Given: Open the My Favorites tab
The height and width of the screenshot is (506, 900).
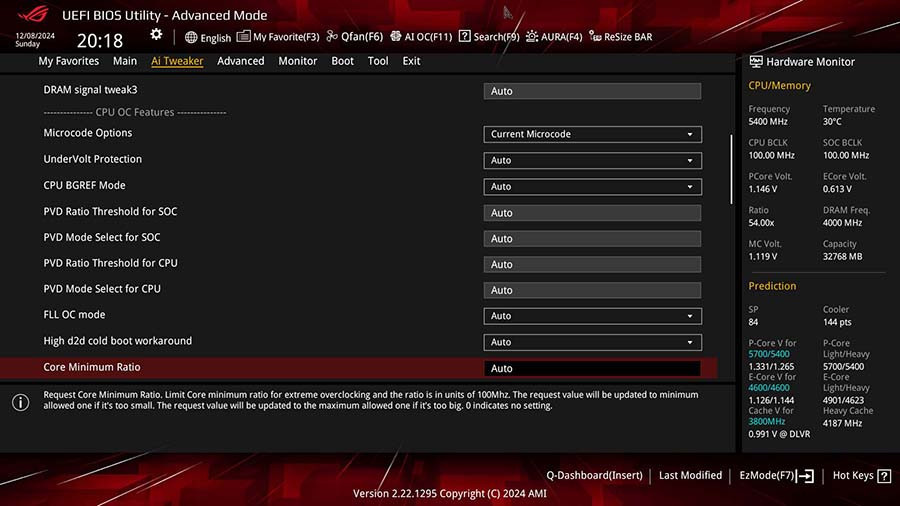Looking at the screenshot, I should click(68, 61).
